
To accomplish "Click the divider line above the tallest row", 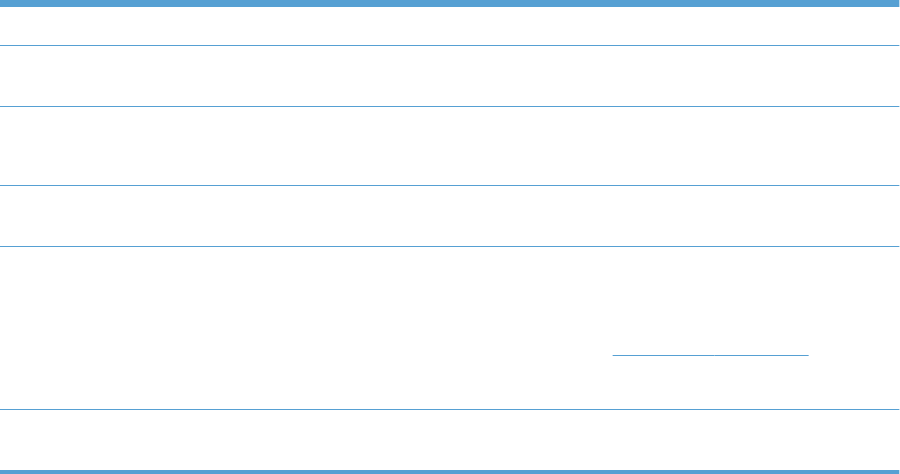I will (450, 247).
